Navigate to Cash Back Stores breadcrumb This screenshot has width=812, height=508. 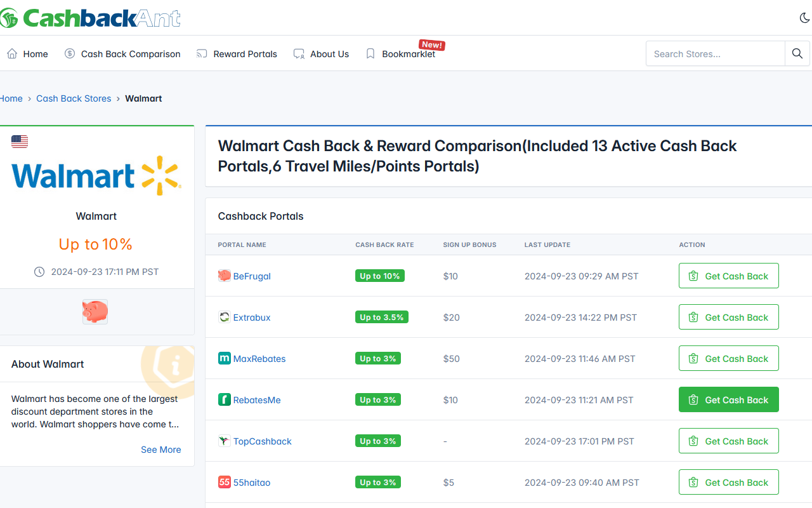pyautogui.click(x=74, y=98)
